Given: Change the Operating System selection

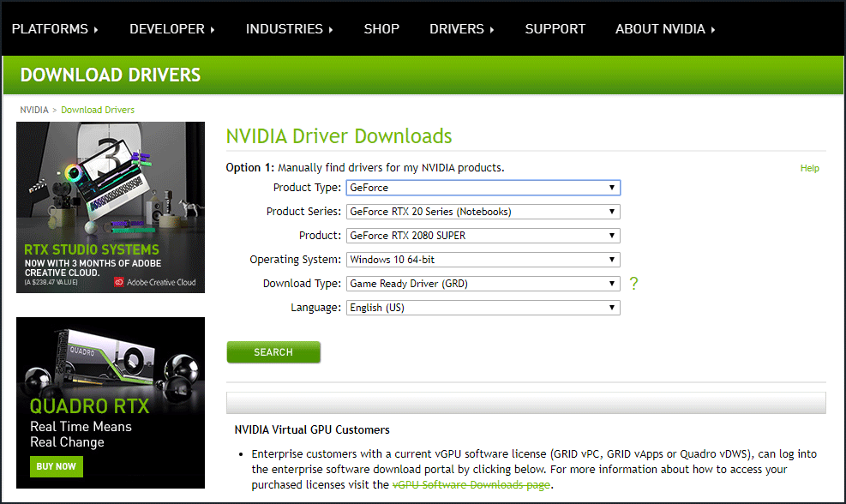Looking at the screenshot, I should click(483, 260).
